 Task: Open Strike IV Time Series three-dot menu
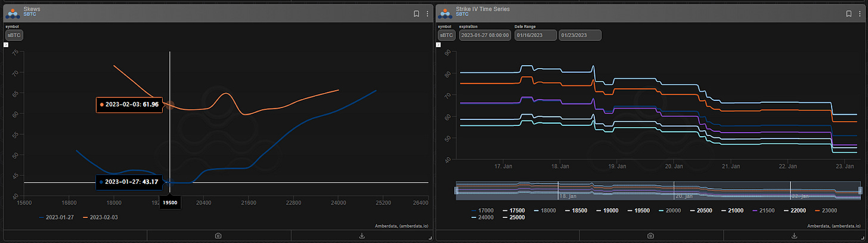tap(860, 13)
